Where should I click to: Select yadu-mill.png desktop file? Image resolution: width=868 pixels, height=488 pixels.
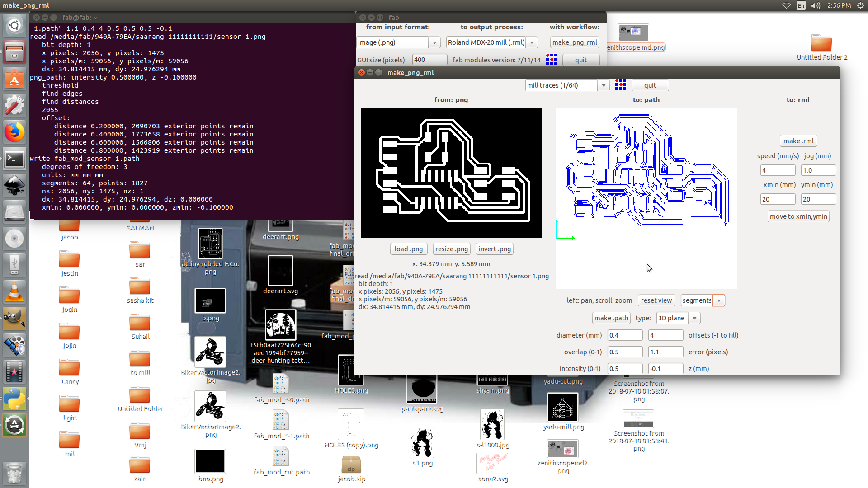tap(563, 411)
